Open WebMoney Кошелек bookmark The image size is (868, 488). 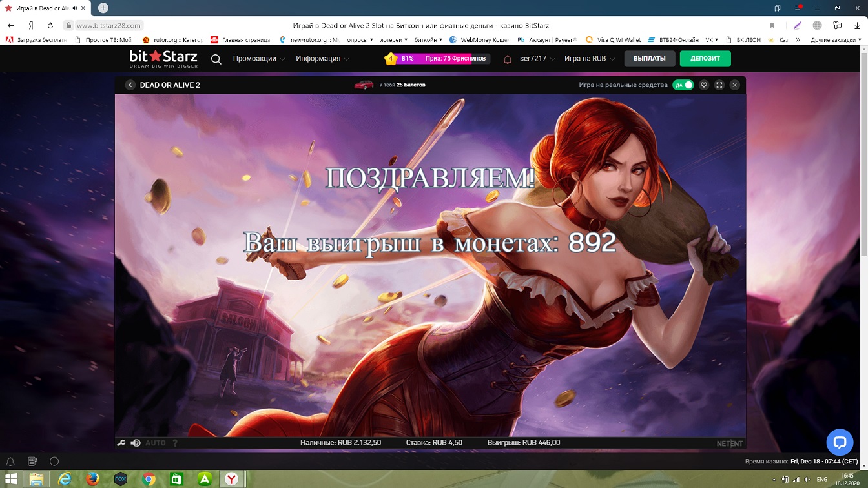pyautogui.click(x=480, y=39)
